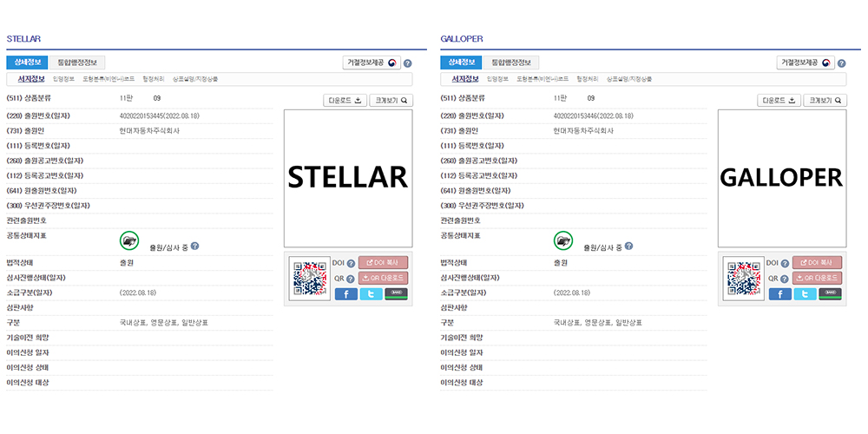Click 국내상표, 영문상표, 일반상표 text in STELLAR

click(164, 322)
